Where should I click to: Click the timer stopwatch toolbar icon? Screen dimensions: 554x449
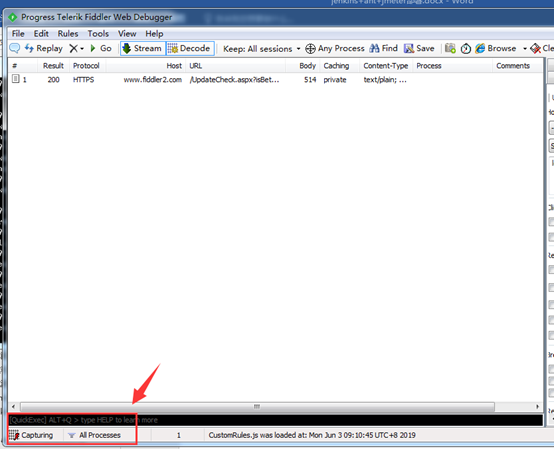point(466,48)
